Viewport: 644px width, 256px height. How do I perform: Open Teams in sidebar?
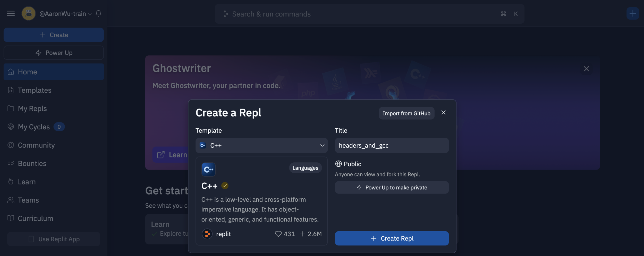[54, 200]
